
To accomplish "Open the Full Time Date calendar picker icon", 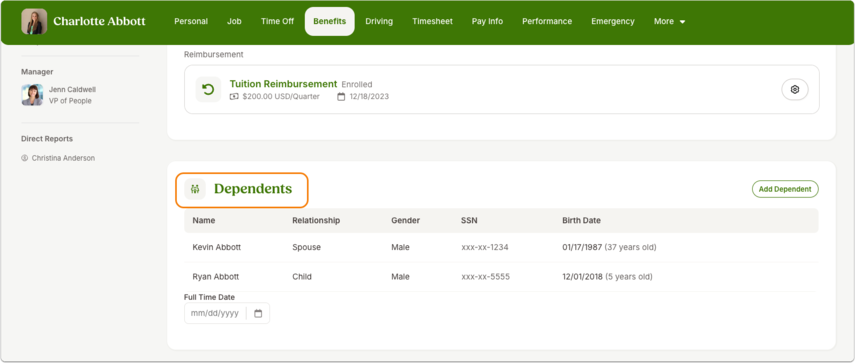I will tap(258, 313).
